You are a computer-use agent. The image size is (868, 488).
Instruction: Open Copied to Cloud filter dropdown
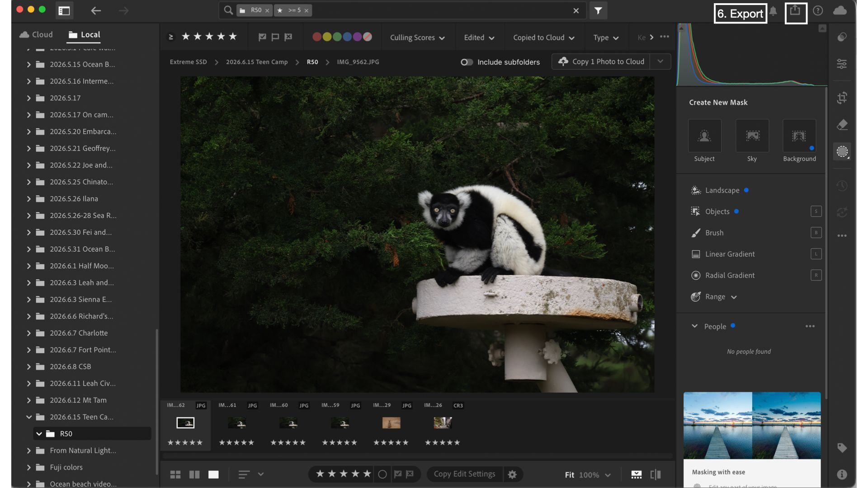543,38
